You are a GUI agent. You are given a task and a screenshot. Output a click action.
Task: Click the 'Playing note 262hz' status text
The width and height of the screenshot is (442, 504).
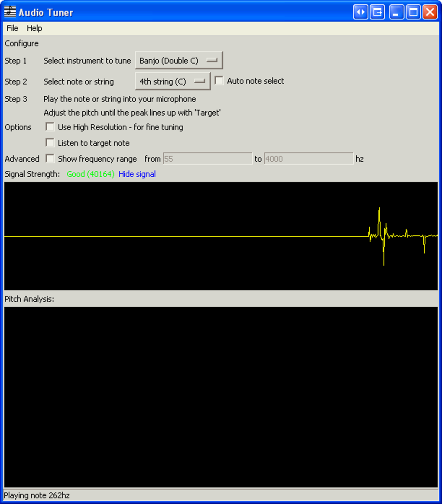click(x=37, y=495)
